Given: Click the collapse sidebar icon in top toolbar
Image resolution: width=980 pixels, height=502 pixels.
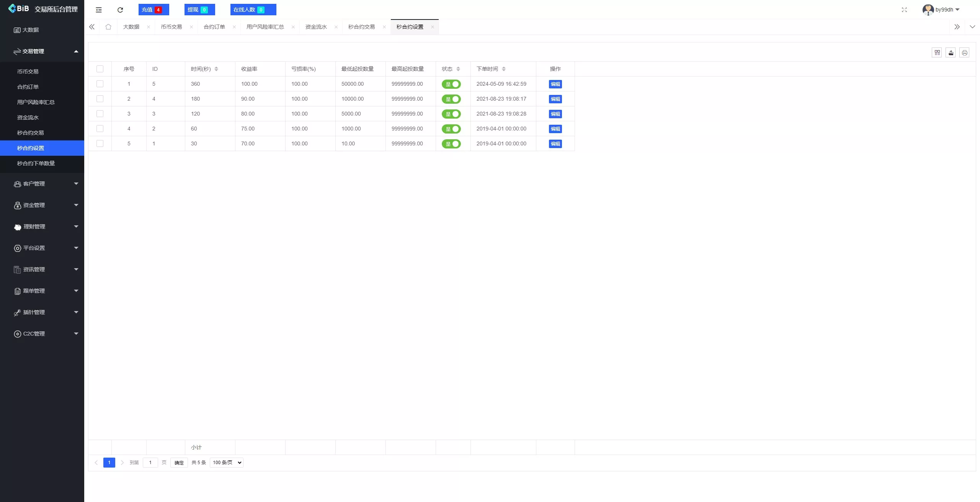Looking at the screenshot, I should tap(99, 10).
